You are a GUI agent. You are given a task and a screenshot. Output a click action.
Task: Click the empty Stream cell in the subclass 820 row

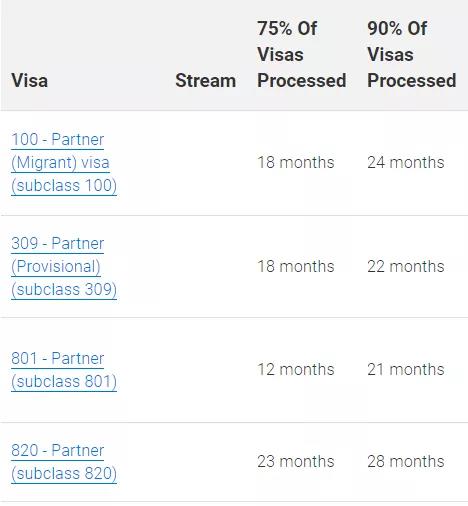tap(206, 462)
